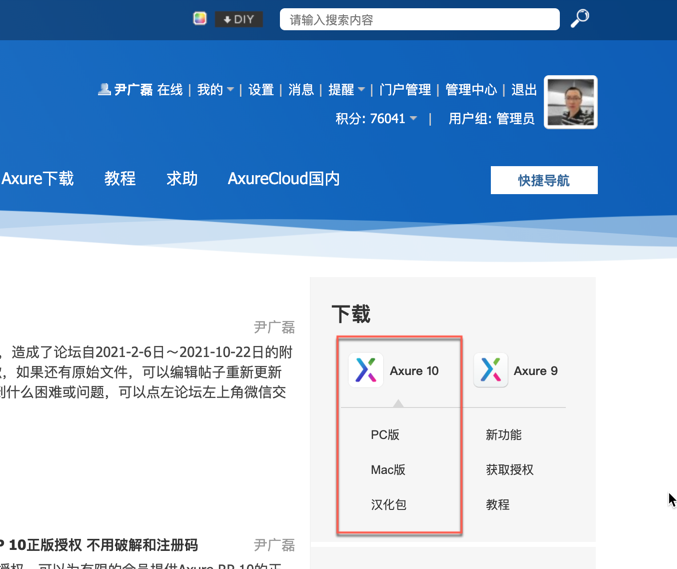Click the 在线 status link
Screen dimensions: 677x569
tap(170, 90)
